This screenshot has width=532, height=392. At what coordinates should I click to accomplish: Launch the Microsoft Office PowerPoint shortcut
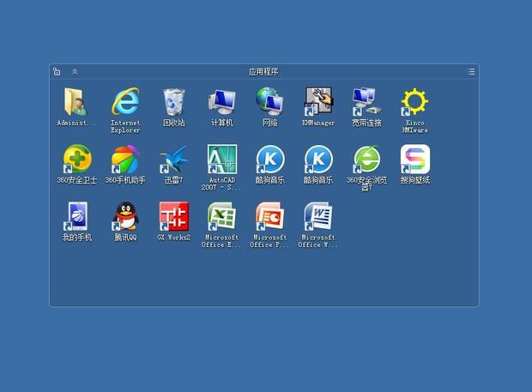coord(270,216)
